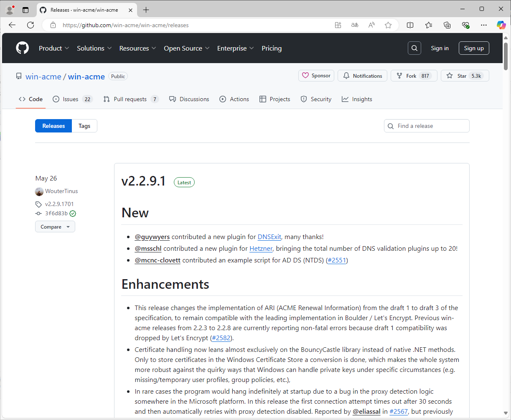This screenshot has height=420, width=511.
Task: Open win-acme repository name link
Action: coord(86,76)
